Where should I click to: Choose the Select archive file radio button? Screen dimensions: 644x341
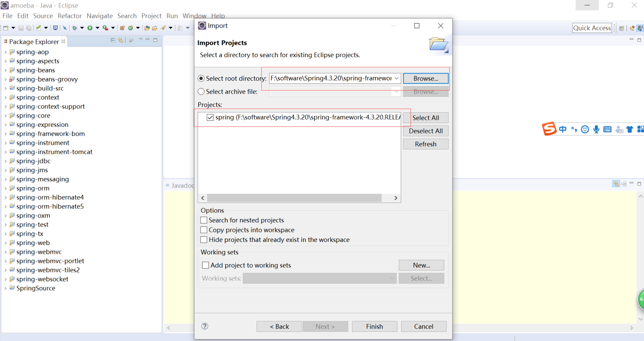(201, 91)
